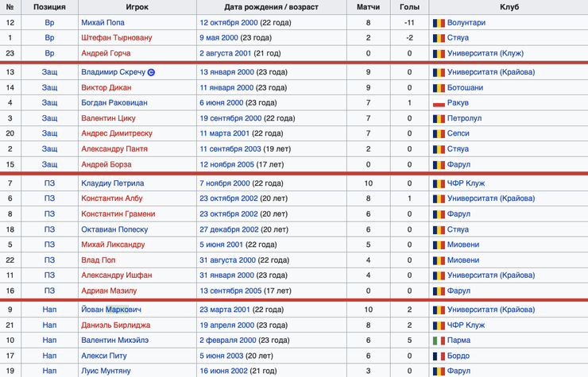Open player page for Михай Попа
Viewport: 588px width, 377px height.
(103, 23)
